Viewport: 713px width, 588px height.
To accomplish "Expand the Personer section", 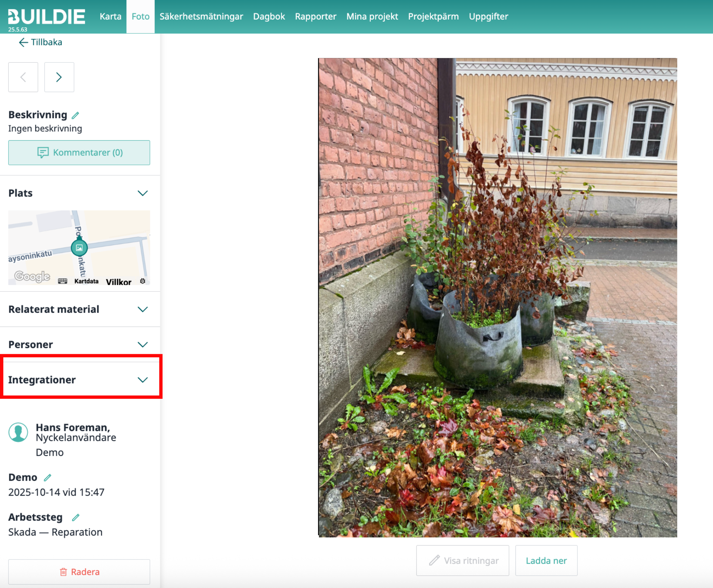I will (142, 344).
